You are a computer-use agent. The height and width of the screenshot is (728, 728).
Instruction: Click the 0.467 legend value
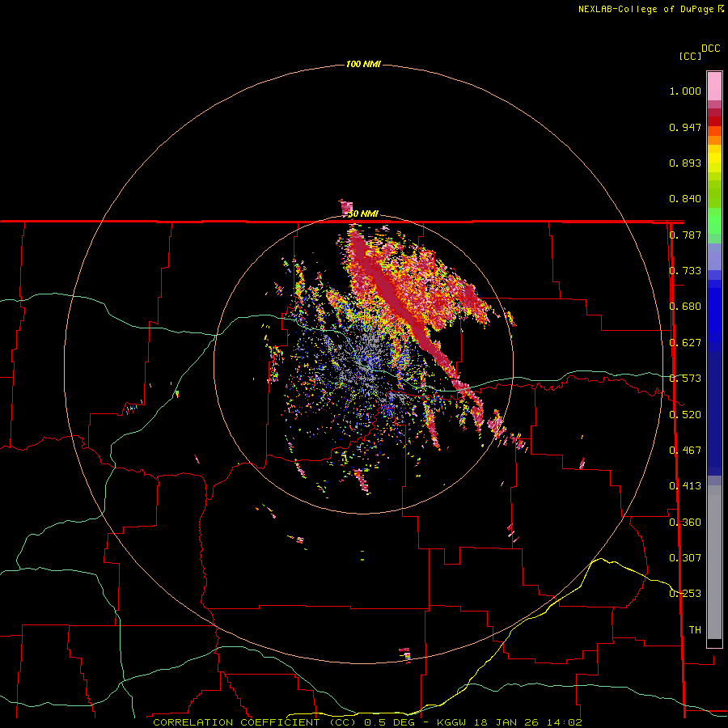click(x=685, y=451)
